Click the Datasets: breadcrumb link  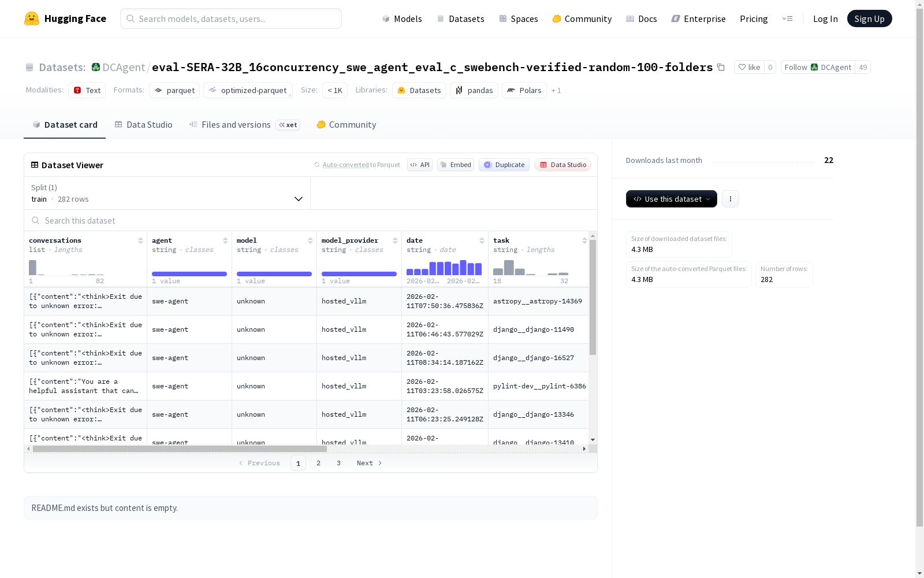tap(62, 67)
